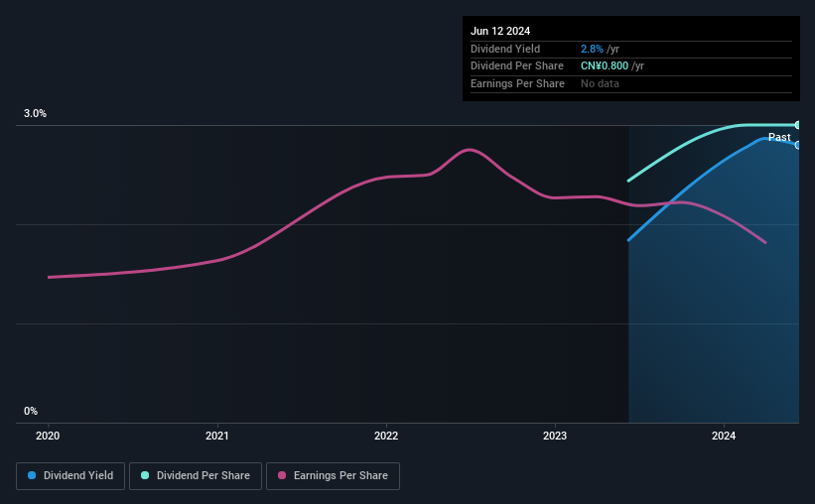
Task: Click the 2024 x-axis label
Action: [724, 436]
